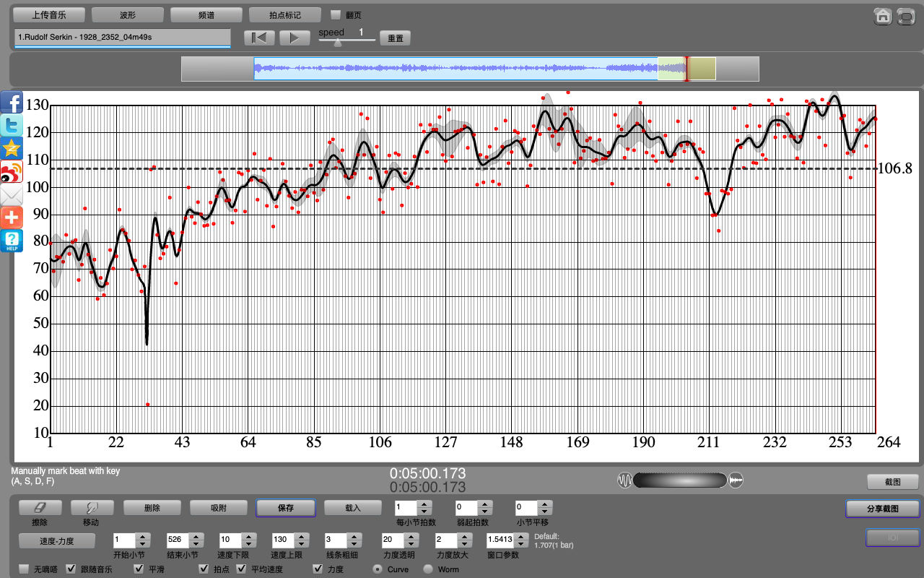Click the 保存 save button
Image resolution: width=924 pixels, height=578 pixels.
285,508
